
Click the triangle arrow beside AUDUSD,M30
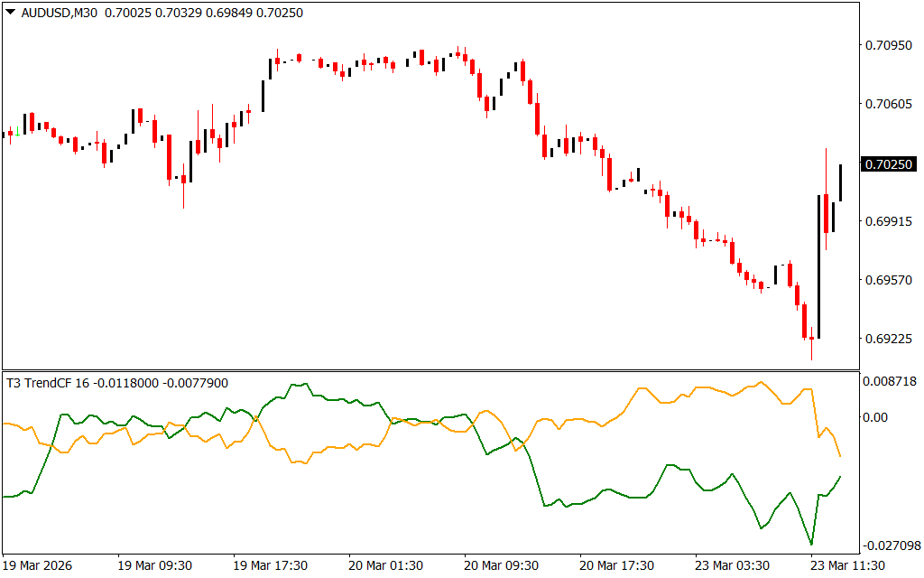tap(11, 14)
